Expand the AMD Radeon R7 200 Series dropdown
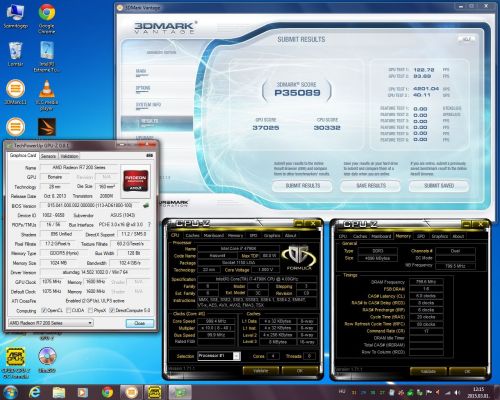 point(90,323)
